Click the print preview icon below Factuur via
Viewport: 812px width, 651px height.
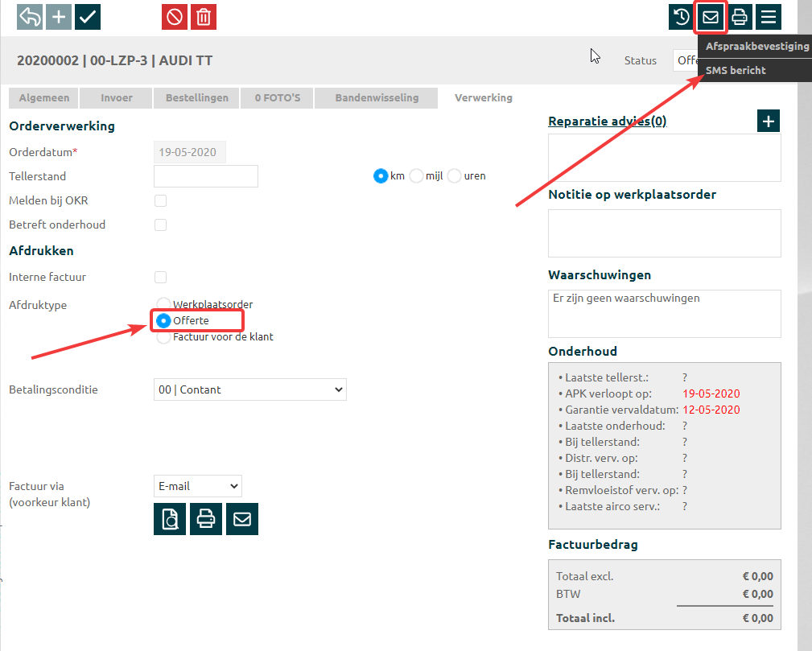point(170,519)
